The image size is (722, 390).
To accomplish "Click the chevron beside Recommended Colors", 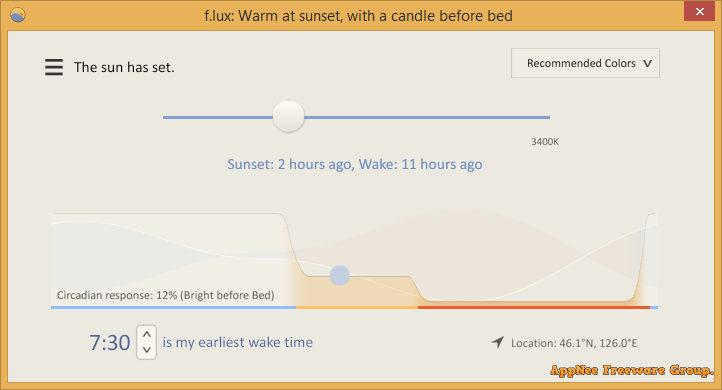I will tap(647, 64).
